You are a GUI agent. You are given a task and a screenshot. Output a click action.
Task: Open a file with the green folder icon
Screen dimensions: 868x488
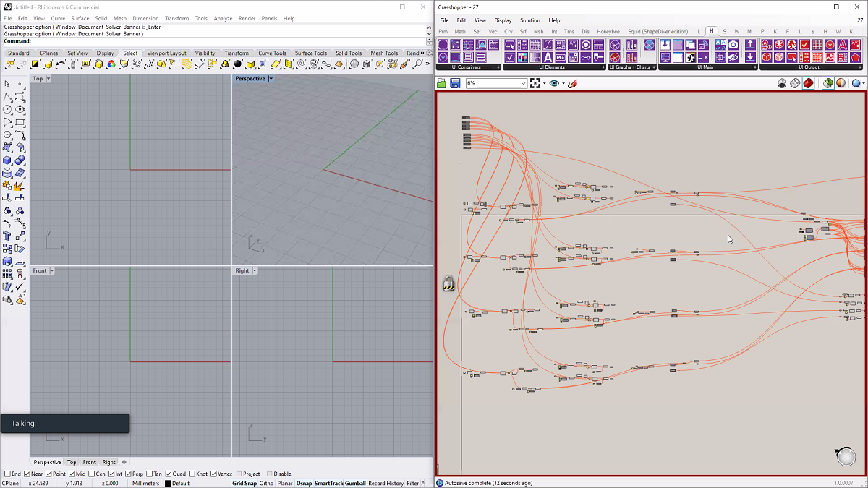442,84
